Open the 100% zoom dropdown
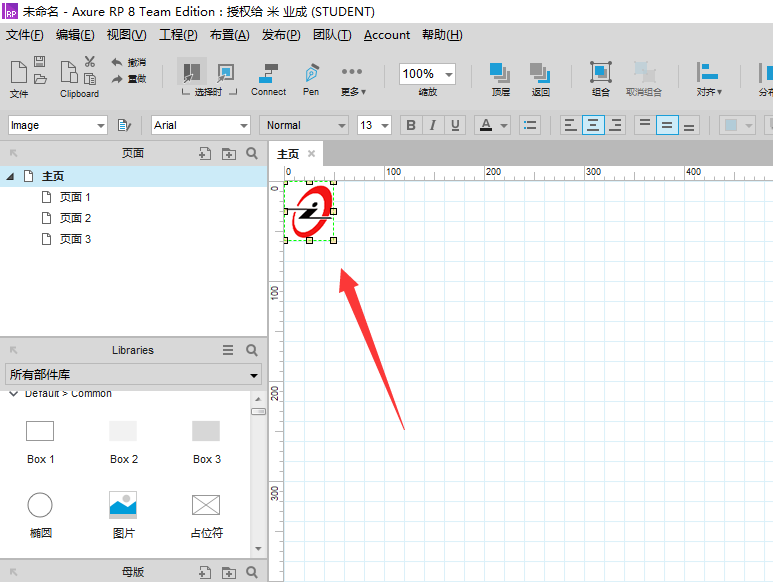The image size is (773, 582). point(449,74)
